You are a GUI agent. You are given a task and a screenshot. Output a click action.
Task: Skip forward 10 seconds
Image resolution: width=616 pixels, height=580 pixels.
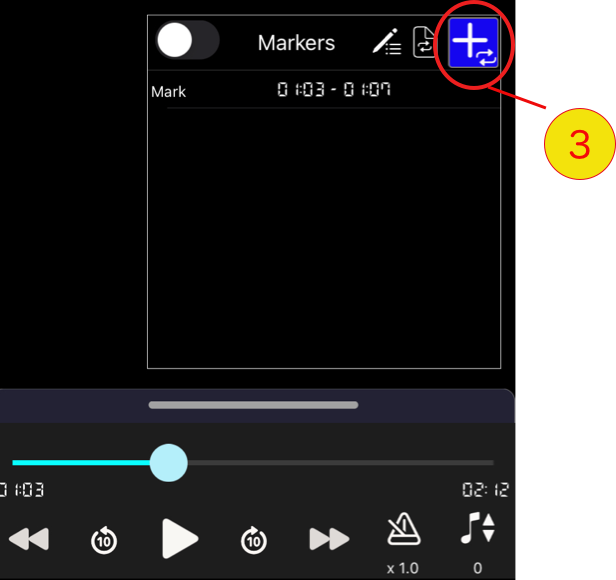point(254,540)
